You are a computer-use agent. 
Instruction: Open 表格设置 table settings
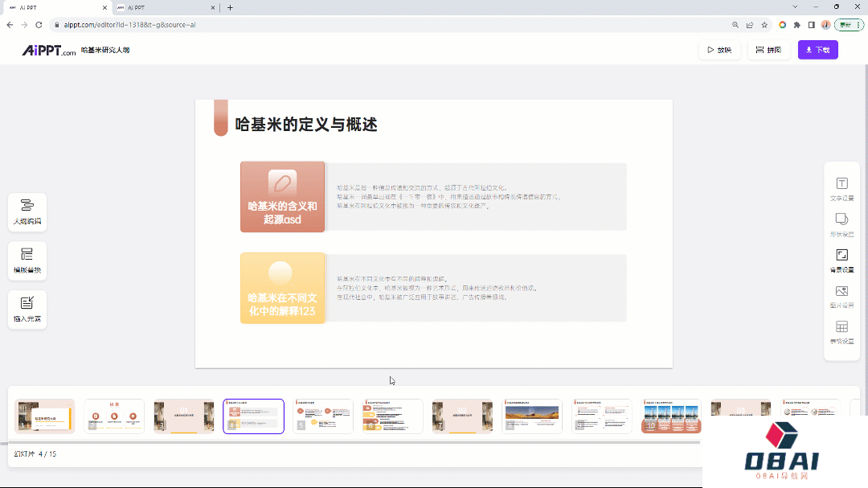coord(841,332)
